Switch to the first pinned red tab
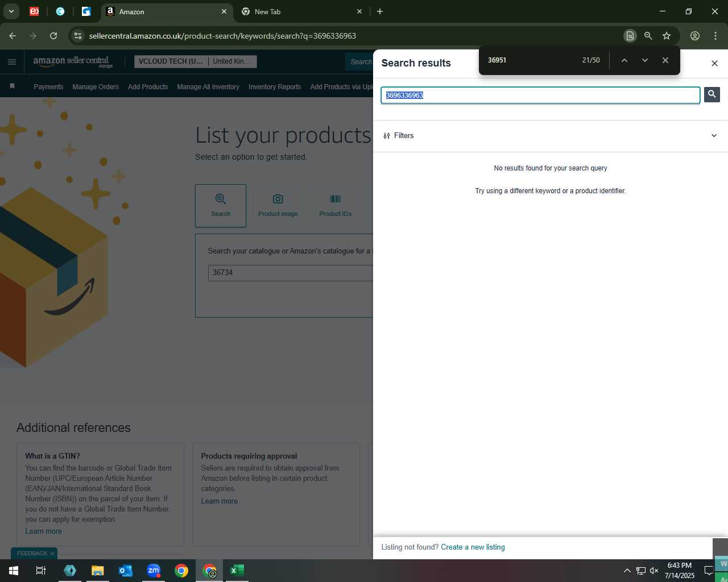 (34, 11)
